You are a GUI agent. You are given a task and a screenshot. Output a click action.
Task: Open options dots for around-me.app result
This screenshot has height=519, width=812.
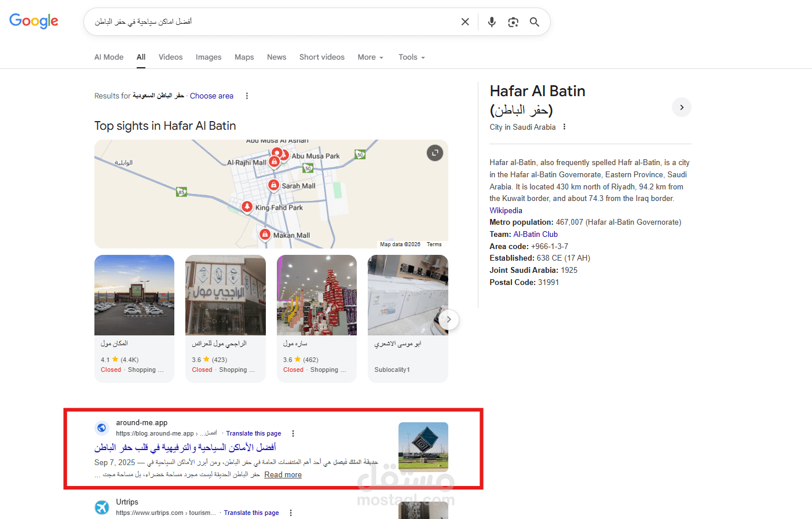pos(293,433)
